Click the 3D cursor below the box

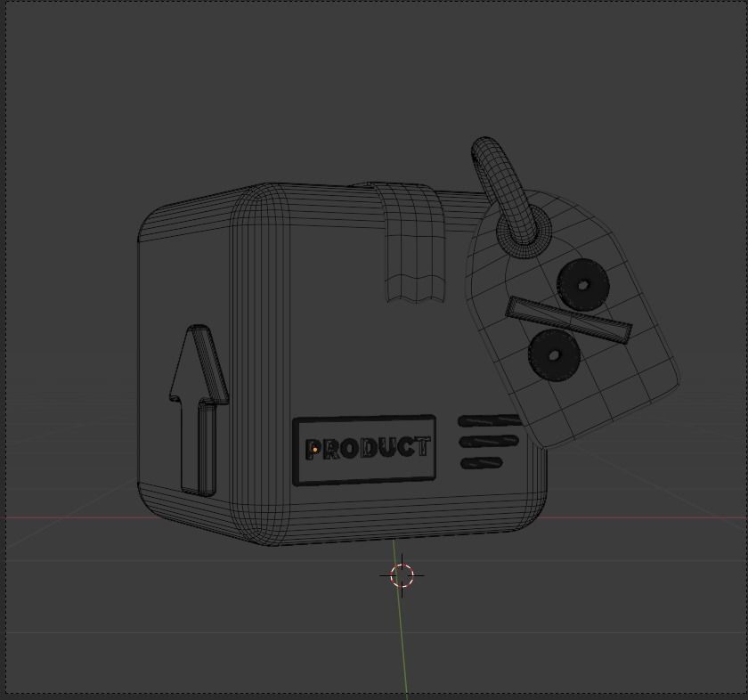pyautogui.click(x=402, y=575)
